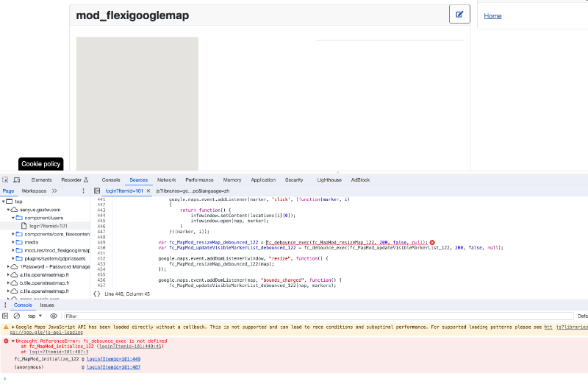
Task: Open the Cookie policy button
Action: tap(41, 163)
